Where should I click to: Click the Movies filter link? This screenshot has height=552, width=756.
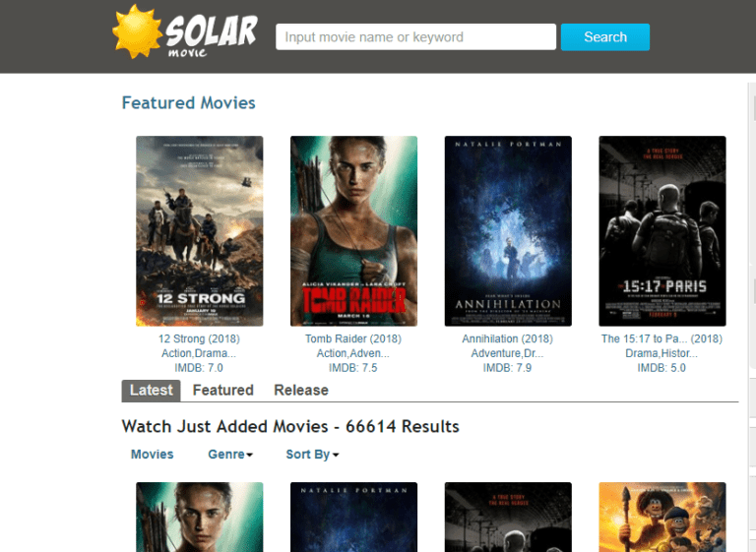[x=153, y=455]
